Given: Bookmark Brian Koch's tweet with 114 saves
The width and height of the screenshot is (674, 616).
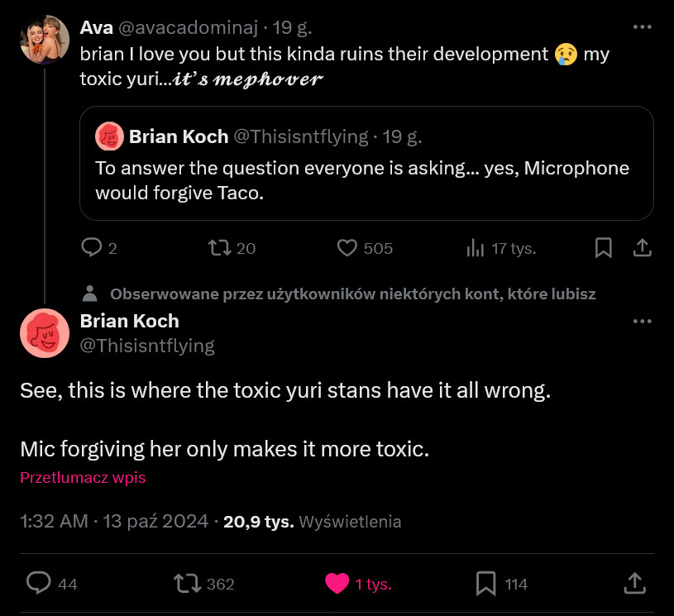Looking at the screenshot, I should (x=486, y=584).
